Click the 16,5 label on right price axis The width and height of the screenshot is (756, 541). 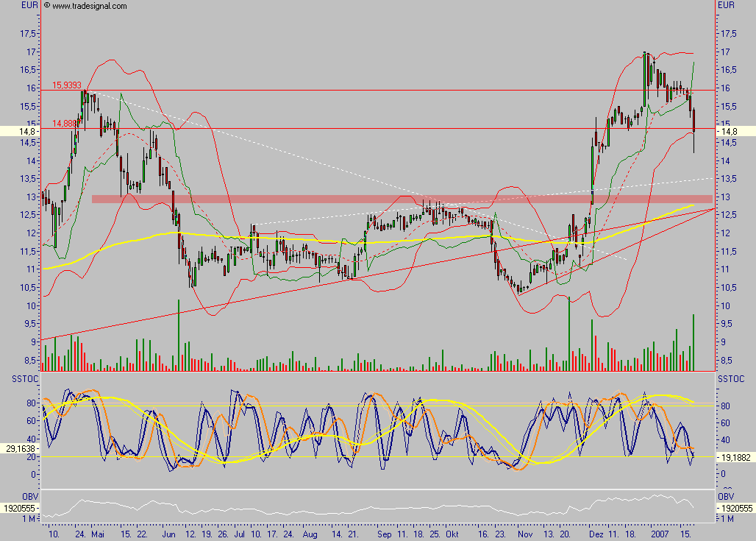pos(728,69)
